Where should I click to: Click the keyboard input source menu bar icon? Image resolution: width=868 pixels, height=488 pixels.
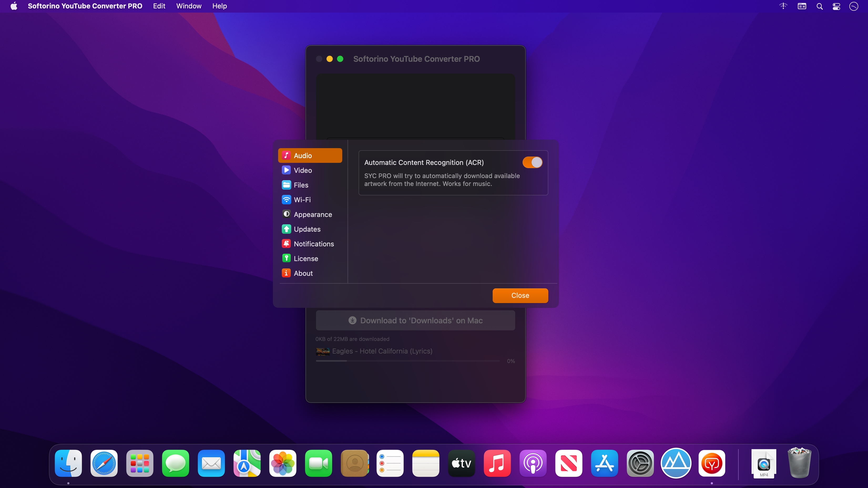pyautogui.click(x=802, y=6)
